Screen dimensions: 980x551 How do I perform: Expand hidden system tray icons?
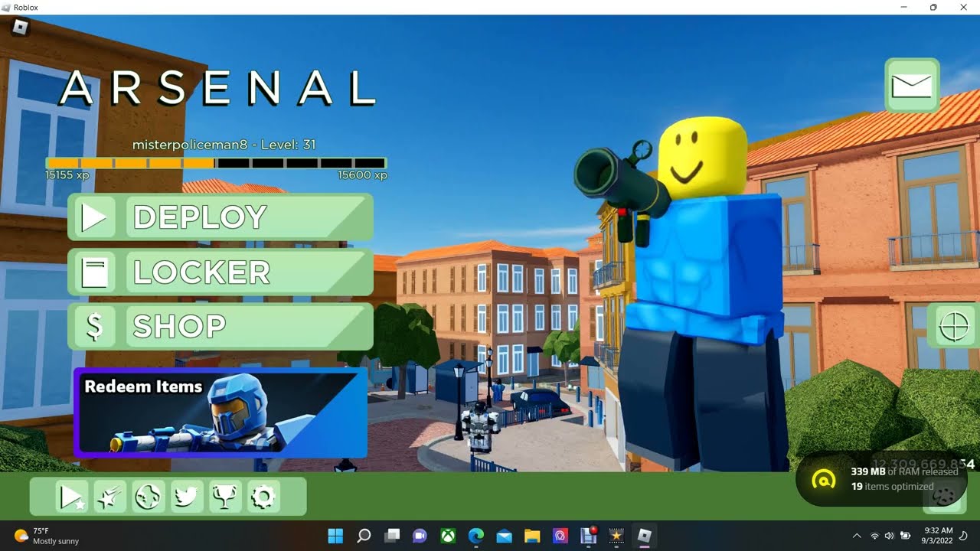[x=857, y=536]
